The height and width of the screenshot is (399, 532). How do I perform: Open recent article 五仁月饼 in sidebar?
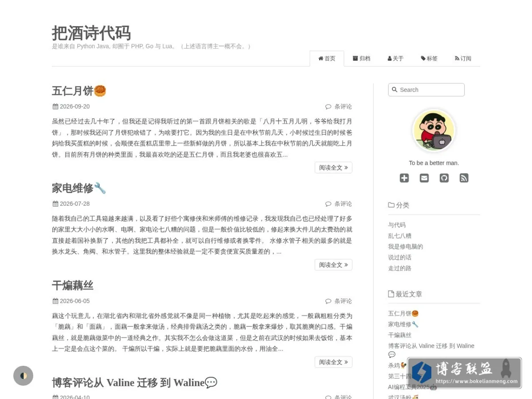click(x=403, y=313)
